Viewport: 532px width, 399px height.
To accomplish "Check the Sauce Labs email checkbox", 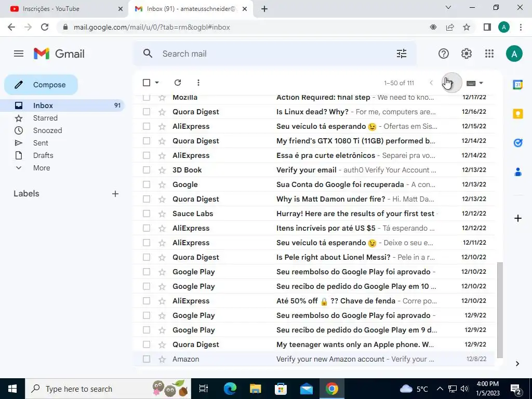I will (147, 214).
